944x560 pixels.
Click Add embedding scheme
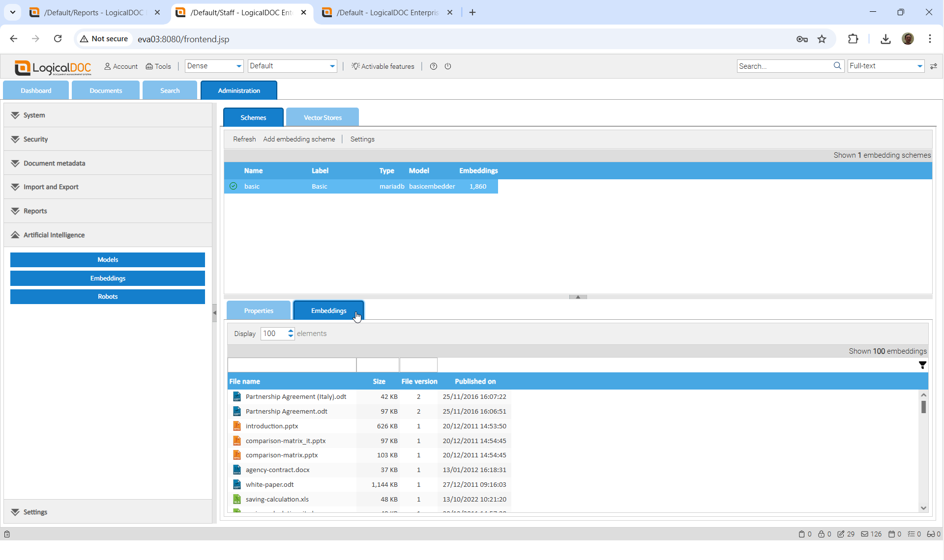(298, 139)
